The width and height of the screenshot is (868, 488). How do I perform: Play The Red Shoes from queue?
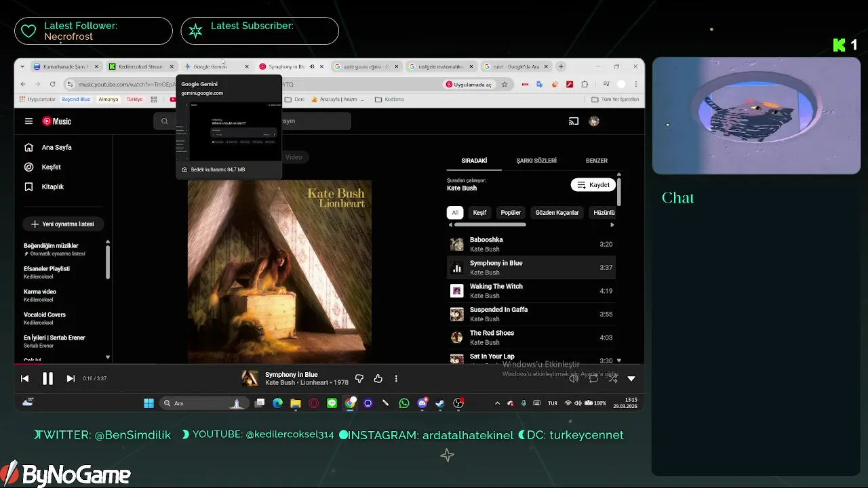[x=531, y=338]
